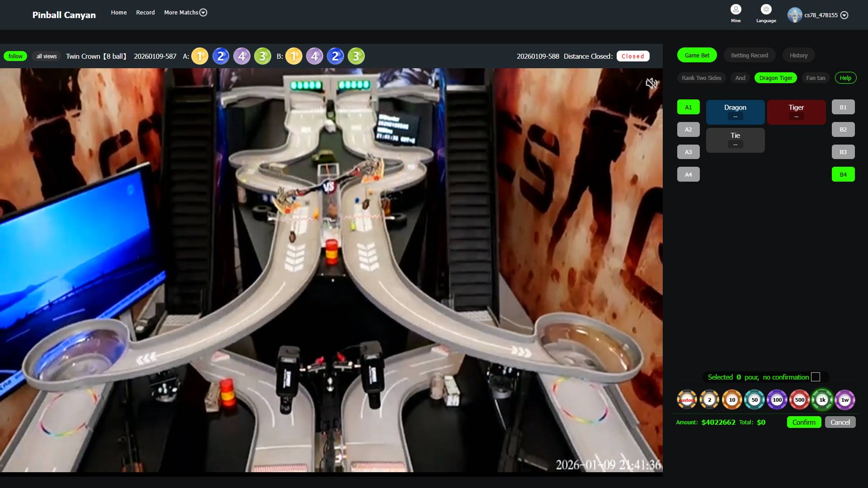Screen dimensions: 868x488
Task: Bet on the Dragon option
Action: click(x=735, y=112)
